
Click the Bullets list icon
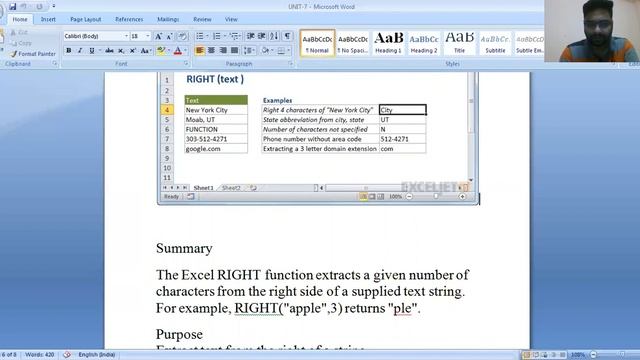click(200, 36)
